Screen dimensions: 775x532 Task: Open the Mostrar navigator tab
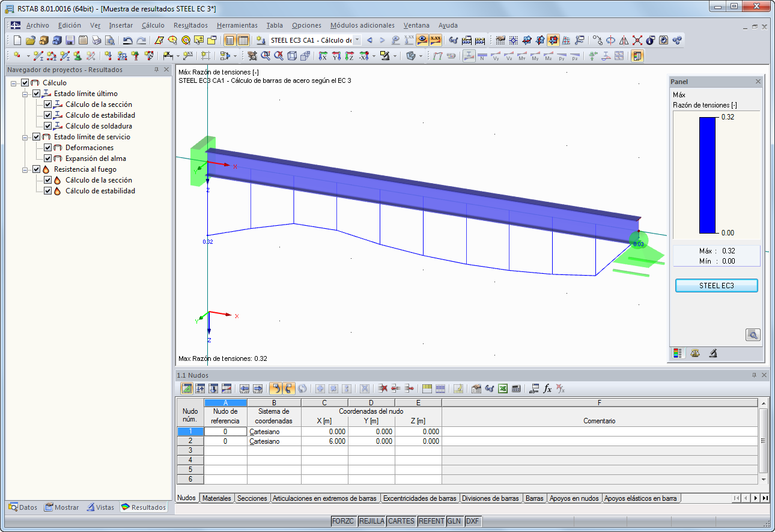(x=62, y=507)
